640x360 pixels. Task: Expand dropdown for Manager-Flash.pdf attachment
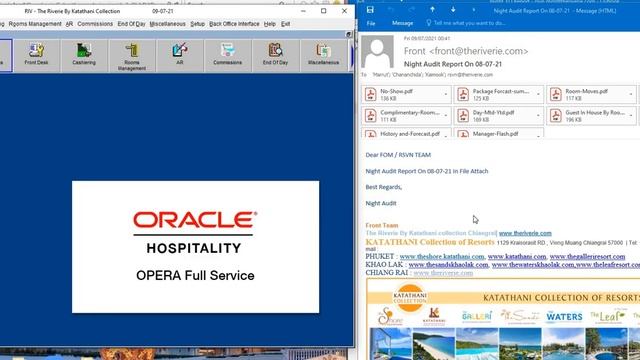click(538, 135)
